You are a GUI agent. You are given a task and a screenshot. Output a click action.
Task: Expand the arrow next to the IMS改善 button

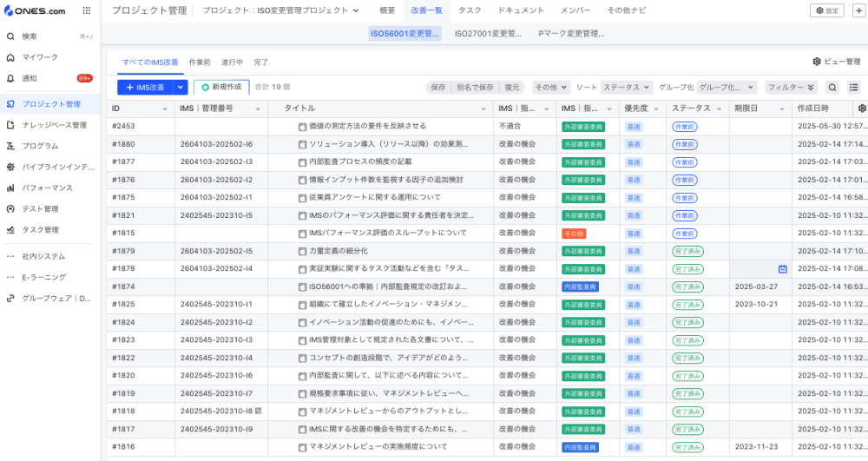click(181, 88)
